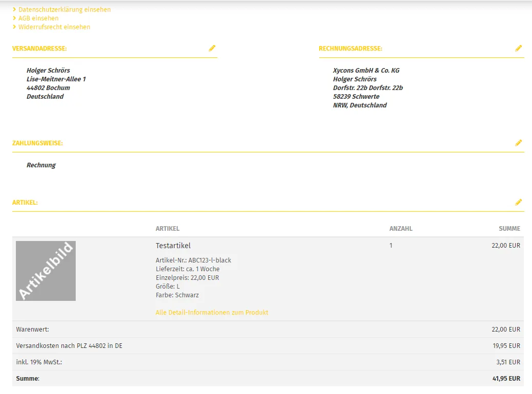The height and width of the screenshot is (394, 532).
Task: Click the ANZAHL column header
Action: pyautogui.click(x=401, y=228)
